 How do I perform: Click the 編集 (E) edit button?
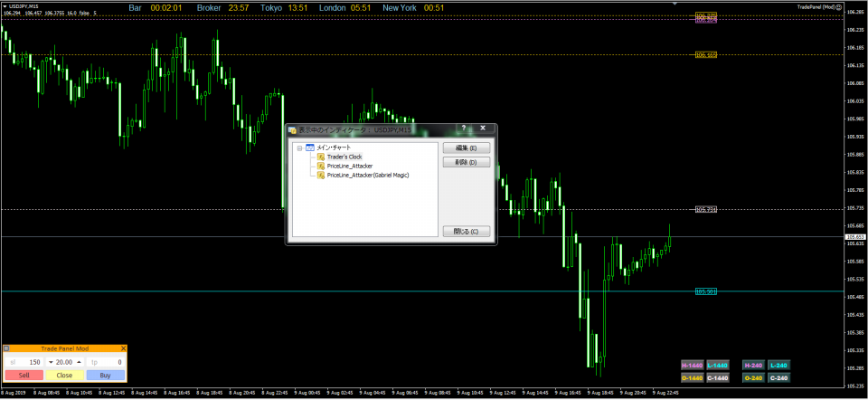click(x=467, y=148)
